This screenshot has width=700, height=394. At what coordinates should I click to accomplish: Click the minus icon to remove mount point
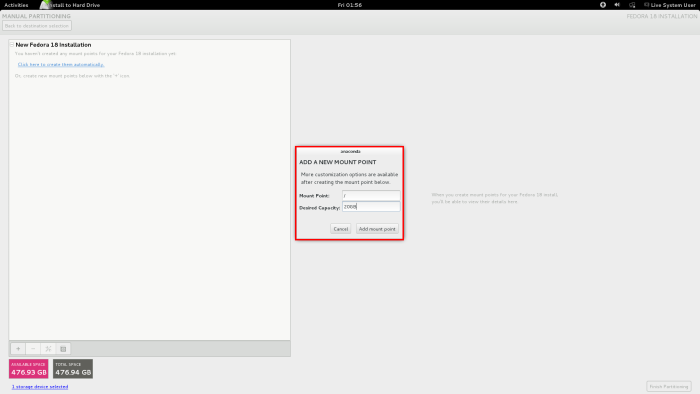click(x=33, y=348)
